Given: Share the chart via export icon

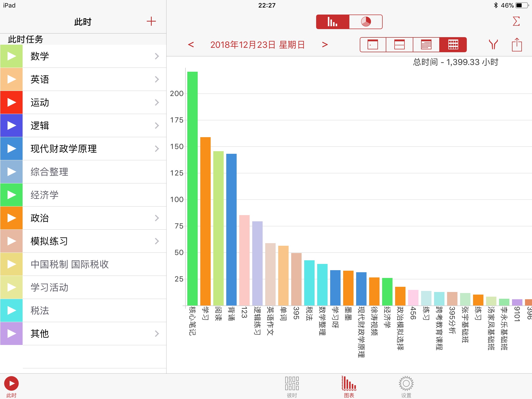Looking at the screenshot, I should 517,45.
